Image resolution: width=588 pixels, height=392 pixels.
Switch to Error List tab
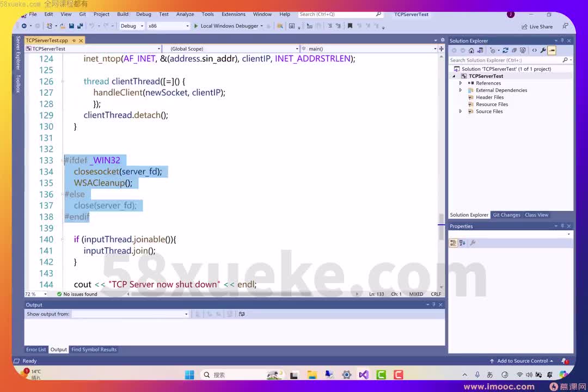click(36, 350)
